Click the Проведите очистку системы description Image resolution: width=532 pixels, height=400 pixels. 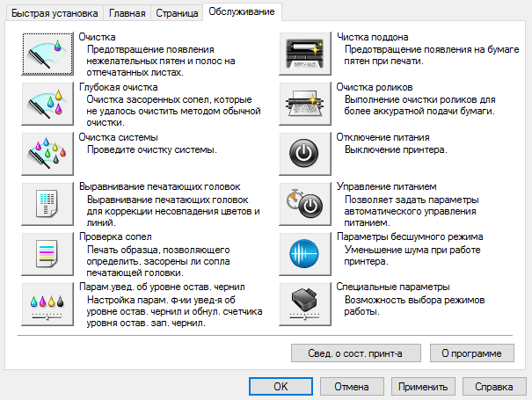151,149
